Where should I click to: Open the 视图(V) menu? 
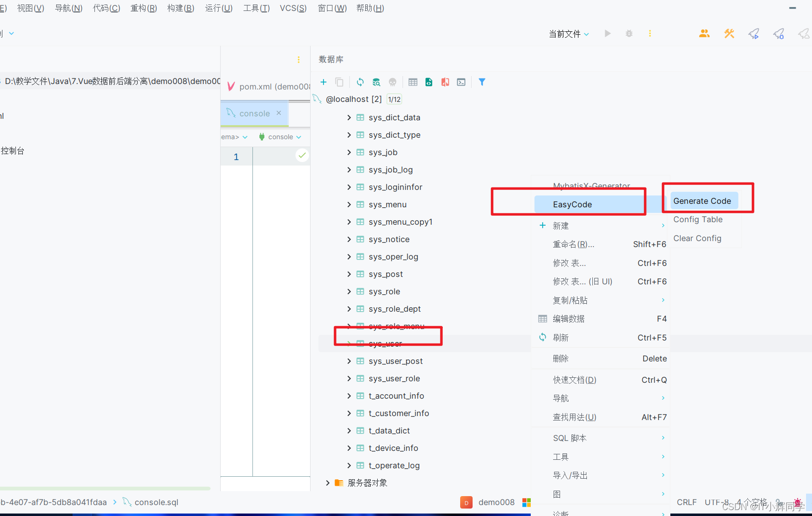tap(31, 8)
